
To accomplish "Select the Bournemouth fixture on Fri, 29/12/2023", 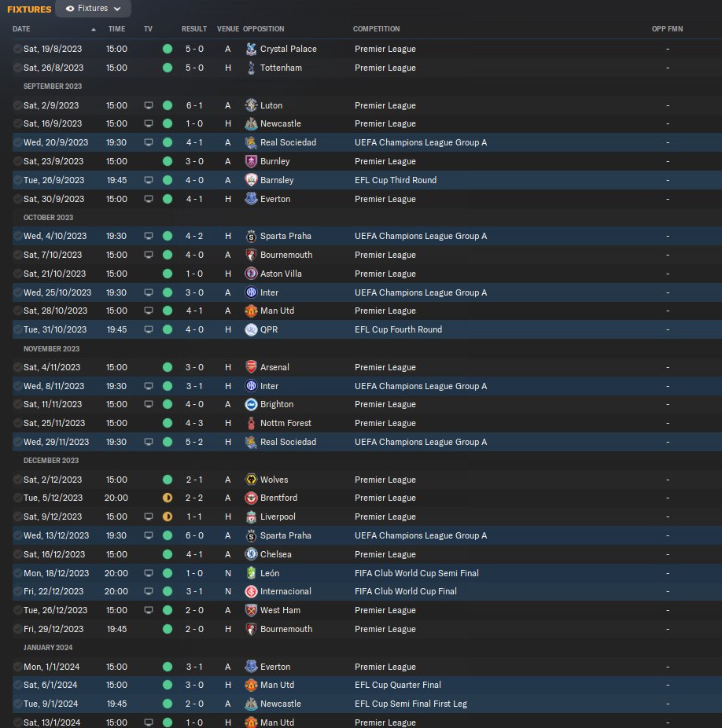I will tap(367, 629).
